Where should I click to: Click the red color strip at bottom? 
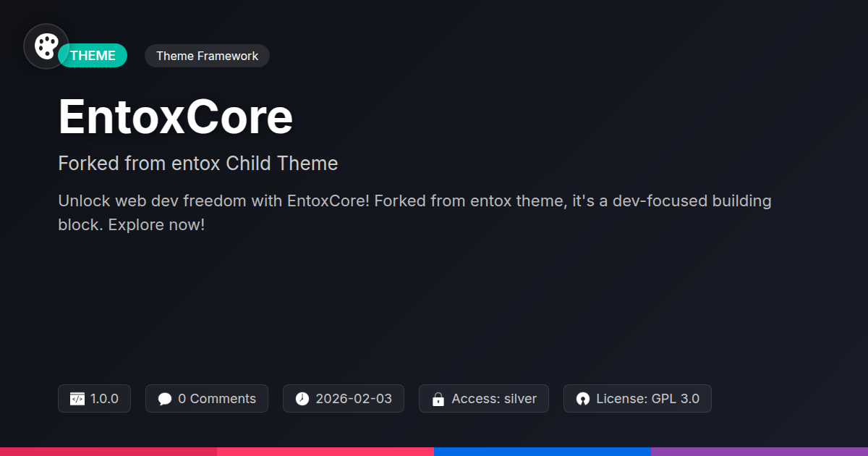(x=109, y=452)
